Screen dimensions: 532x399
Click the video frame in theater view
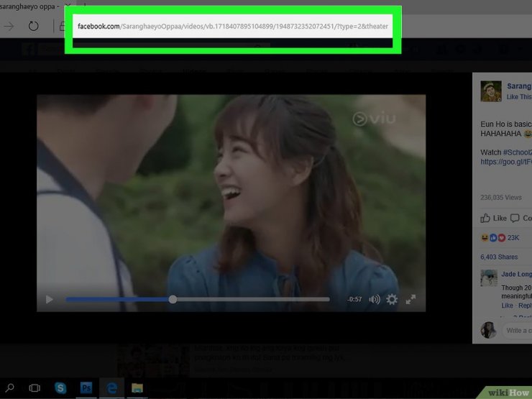pyautogui.click(x=231, y=203)
